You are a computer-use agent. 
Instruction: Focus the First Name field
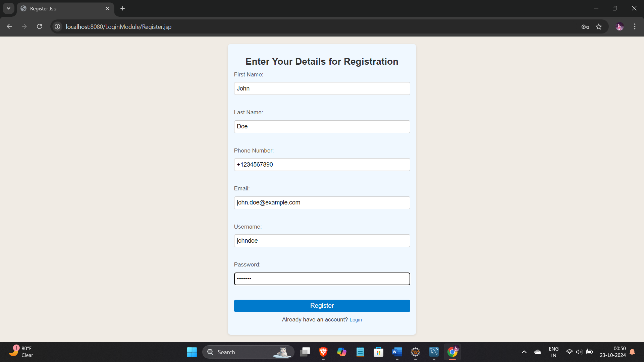[x=322, y=88]
